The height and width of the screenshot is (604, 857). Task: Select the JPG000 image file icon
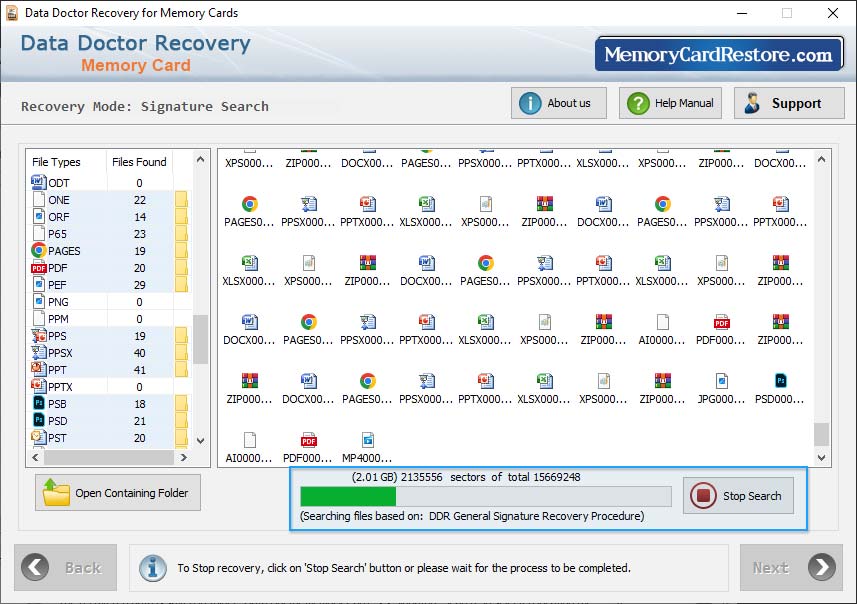721,380
